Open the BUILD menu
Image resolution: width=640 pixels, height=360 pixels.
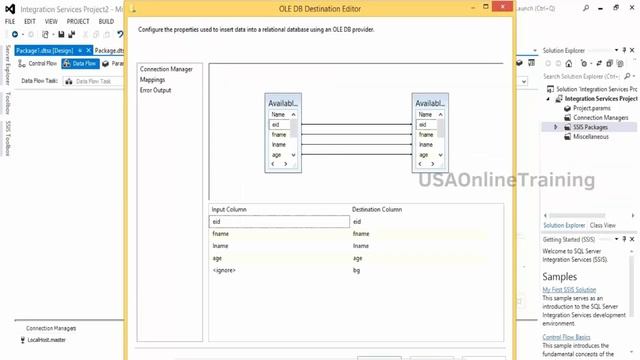[x=106, y=21]
